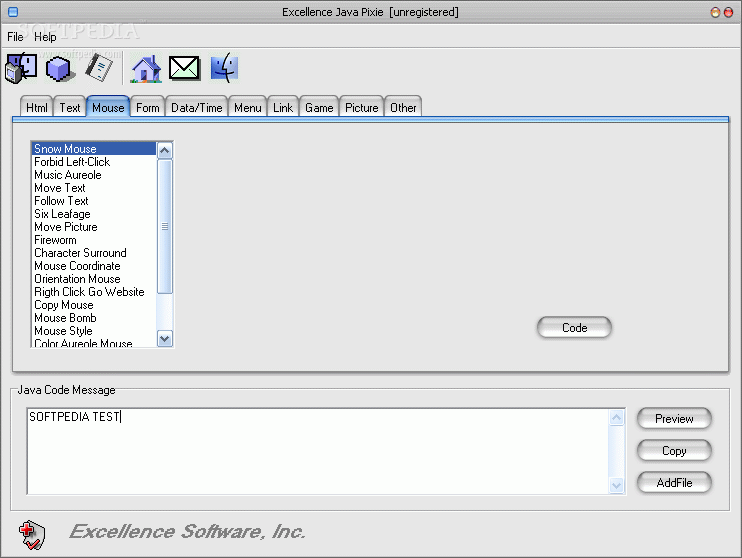
Task: Click the red cross shield icon
Action: [x=32, y=535]
